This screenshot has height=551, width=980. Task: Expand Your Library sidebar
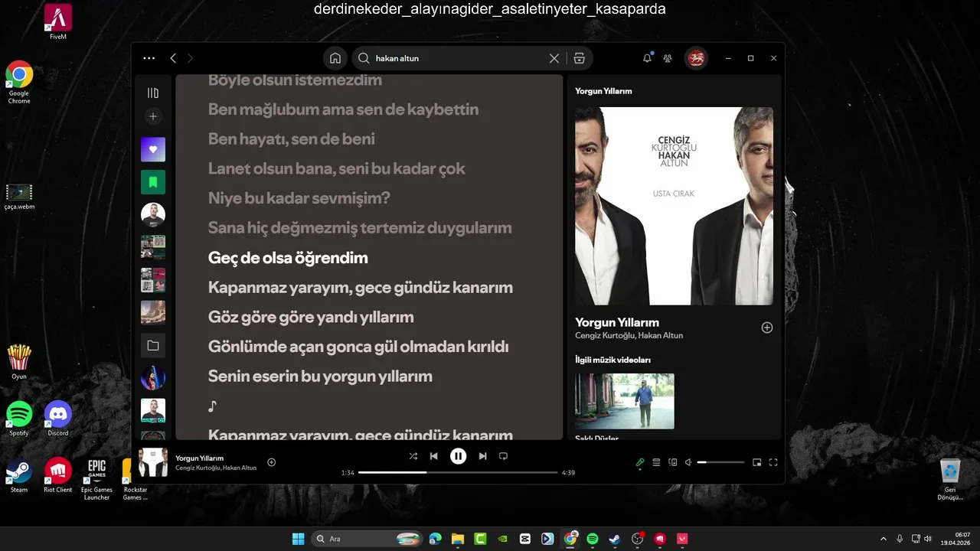[x=153, y=93]
